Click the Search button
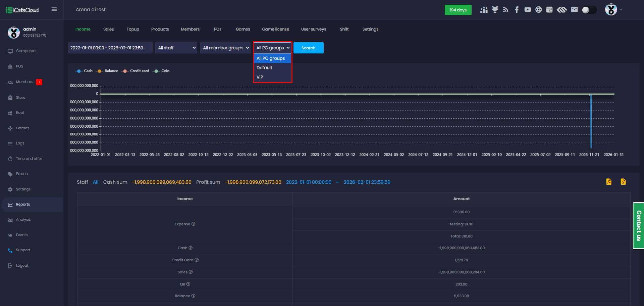644x306 pixels. [x=308, y=48]
